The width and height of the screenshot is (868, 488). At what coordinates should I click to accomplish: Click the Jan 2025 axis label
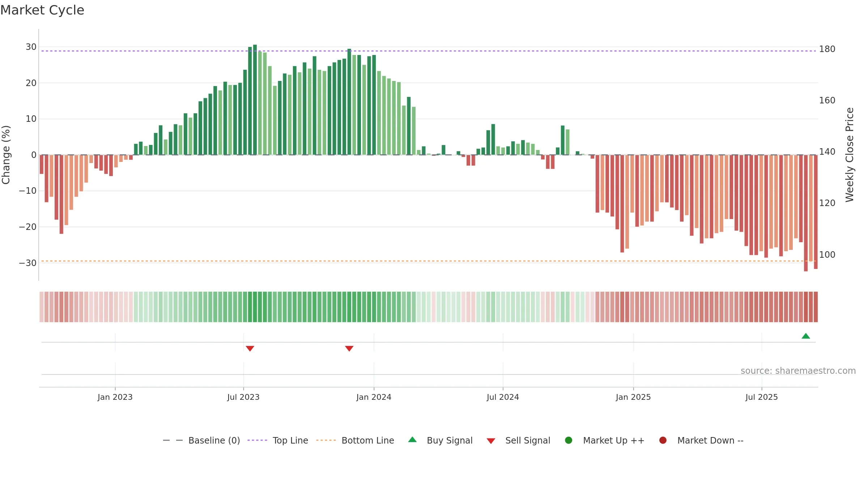click(x=633, y=397)
